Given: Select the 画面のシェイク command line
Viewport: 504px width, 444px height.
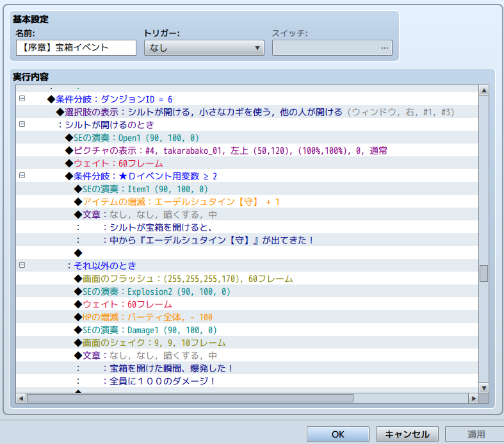Looking at the screenshot, I should [x=247, y=343].
